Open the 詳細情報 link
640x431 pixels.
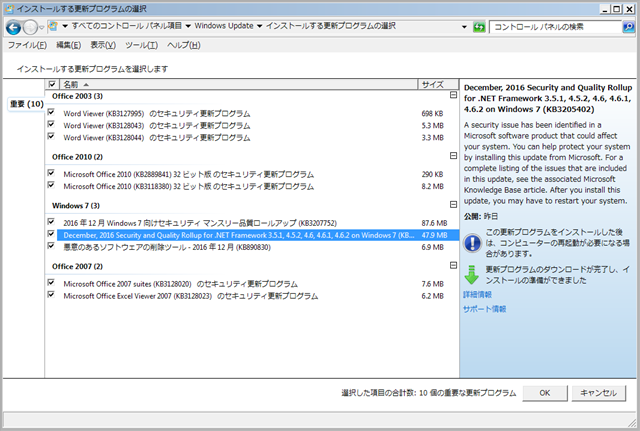pyautogui.click(x=477, y=294)
